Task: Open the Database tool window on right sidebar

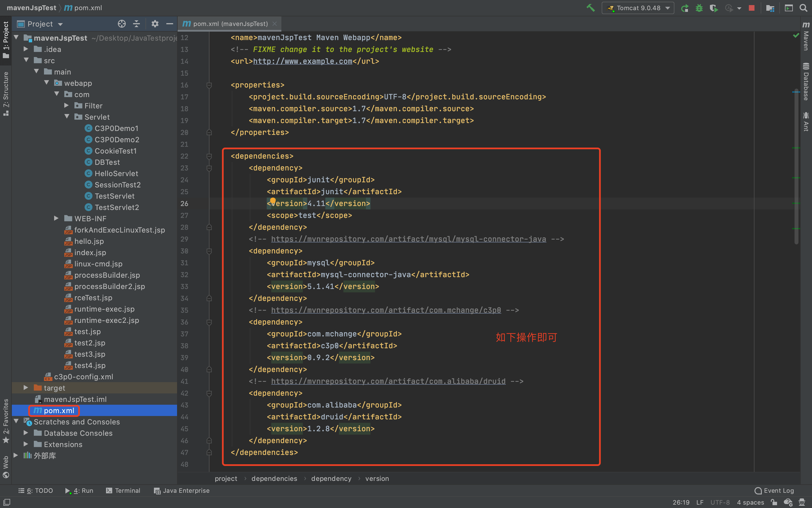Action: click(806, 81)
